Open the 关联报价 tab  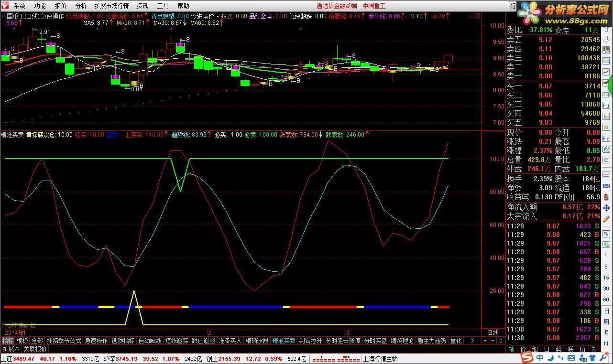(x=36, y=348)
